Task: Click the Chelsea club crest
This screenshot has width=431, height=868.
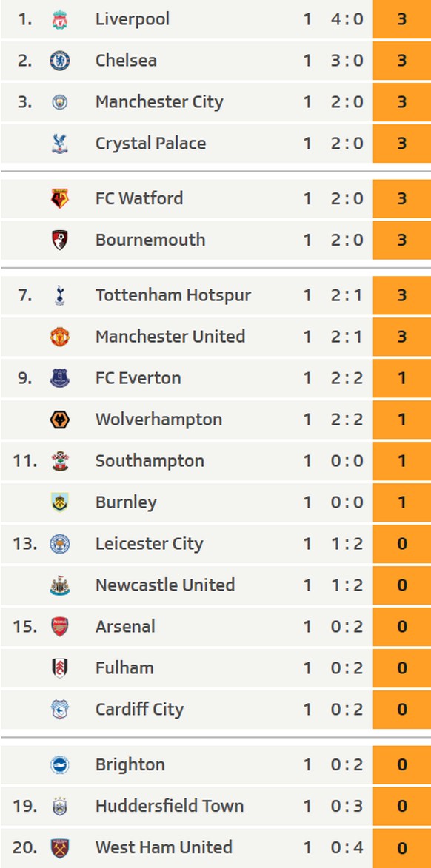Action: pyautogui.click(x=60, y=61)
